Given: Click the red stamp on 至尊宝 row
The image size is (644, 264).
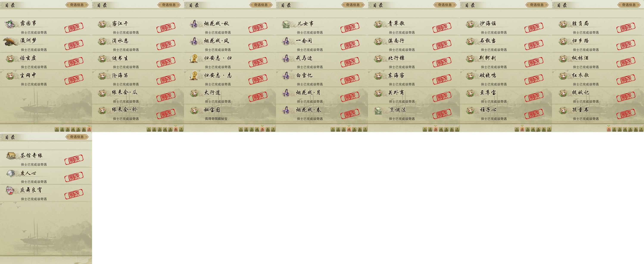Looking at the screenshot, I should pos(534,97).
